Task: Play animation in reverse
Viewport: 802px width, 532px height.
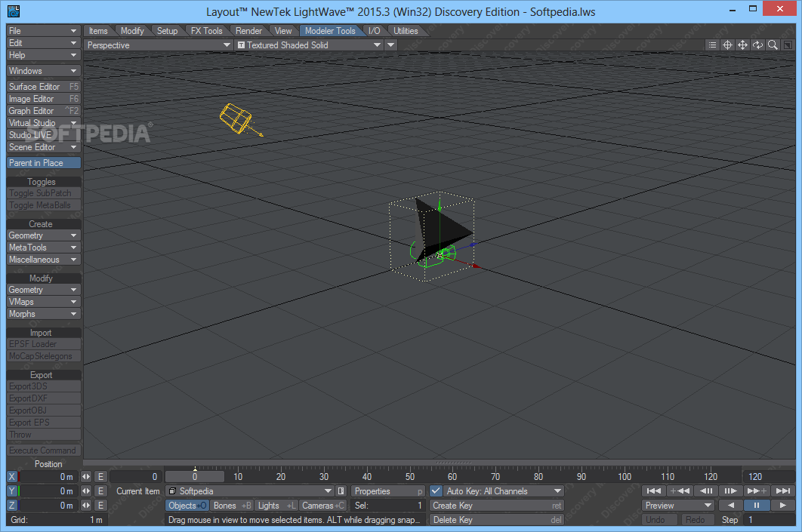Action: click(731, 505)
